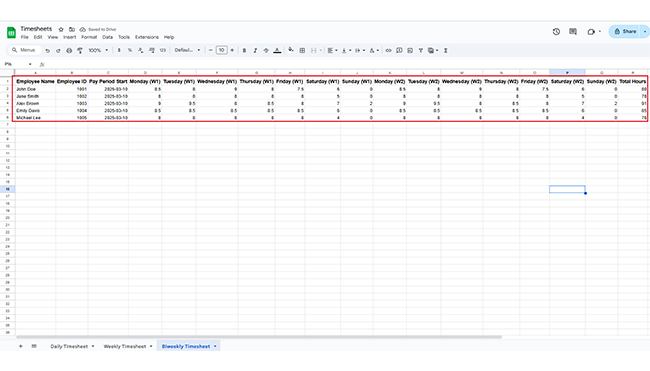Click the Google Sheets home logo
Viewport: 650px width, 371px height.
[x=11, y=32]
